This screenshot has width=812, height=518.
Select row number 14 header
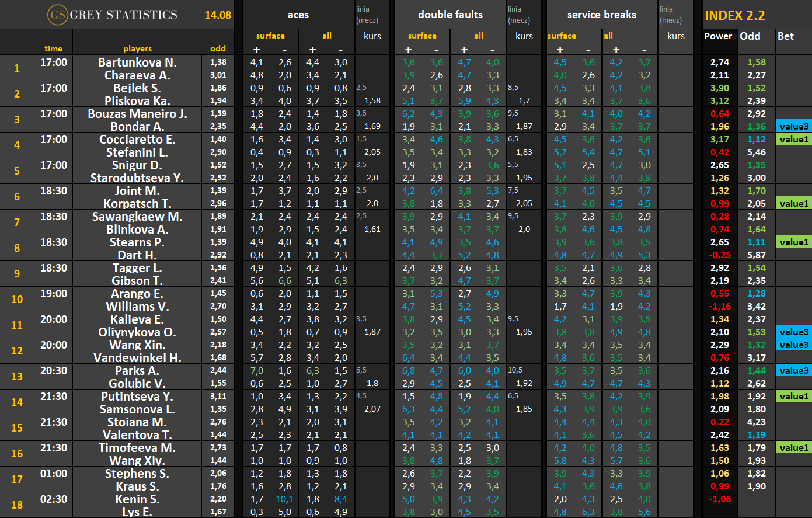coord(17,402)
